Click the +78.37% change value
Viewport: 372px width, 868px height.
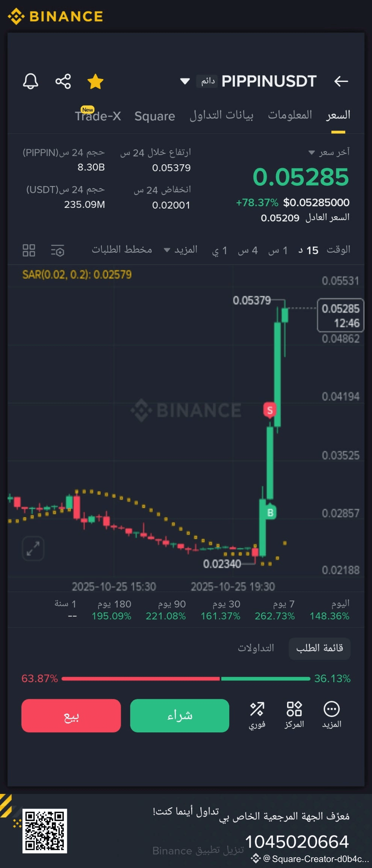pos(257,203)
